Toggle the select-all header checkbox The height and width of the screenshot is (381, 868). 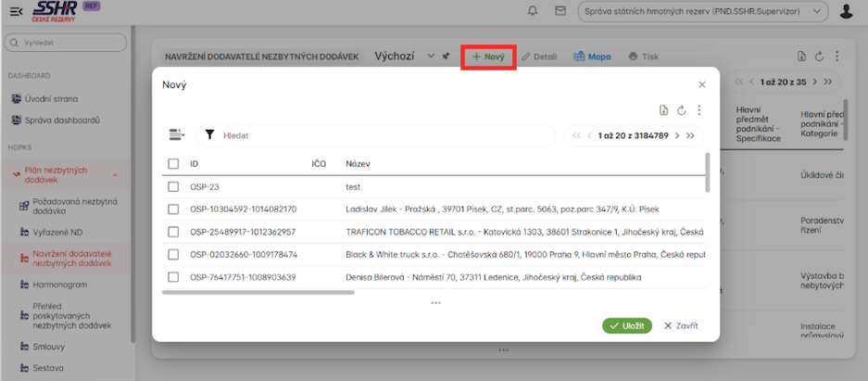[173, 164]
